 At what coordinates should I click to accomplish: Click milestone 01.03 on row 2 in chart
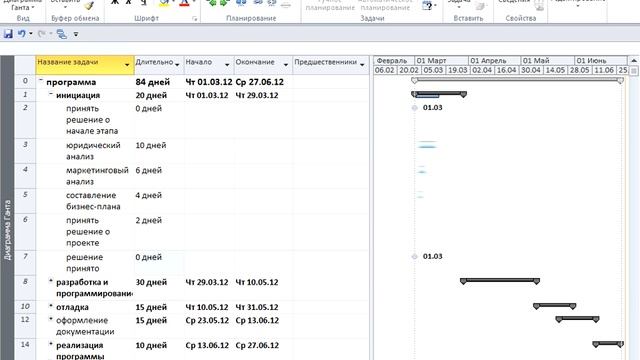point(414,108)
